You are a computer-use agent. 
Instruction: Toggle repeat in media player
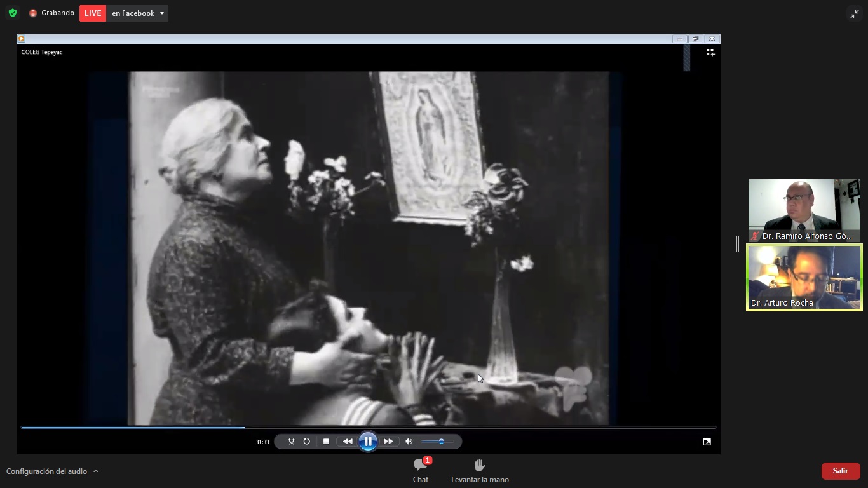coord(306,442)
